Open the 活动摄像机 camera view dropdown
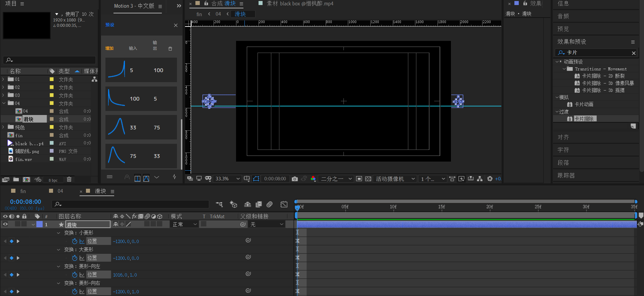644x296 pixels. coord(395,179)
